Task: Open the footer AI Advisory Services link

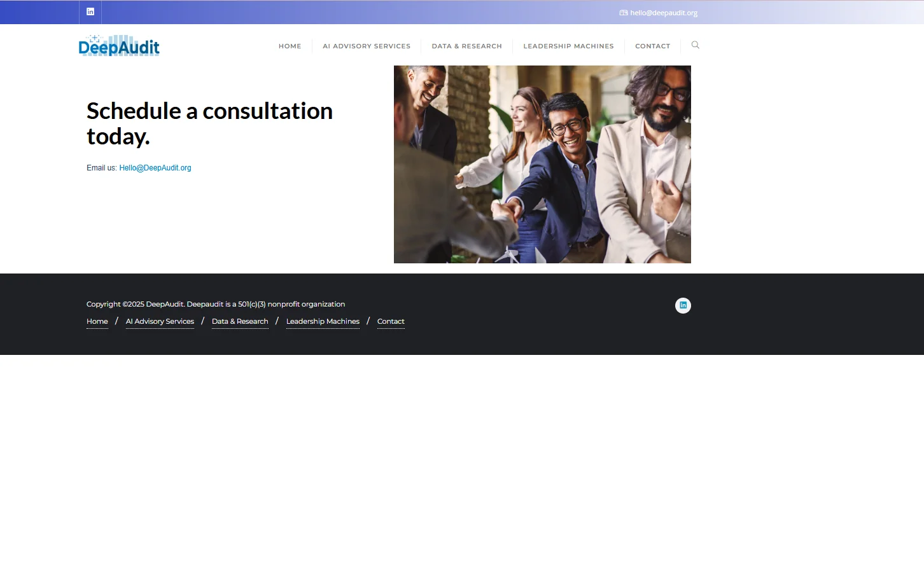Action: [x=160, y=321]
